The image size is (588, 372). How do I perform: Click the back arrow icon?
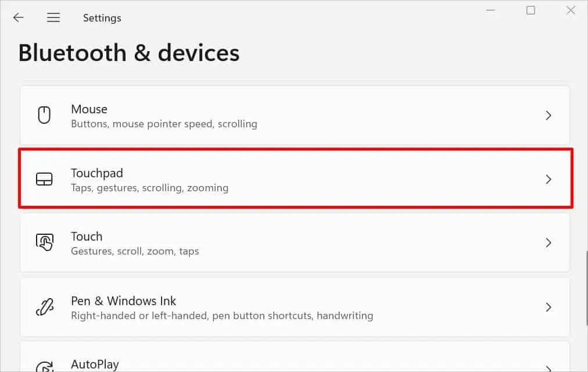(19, 17)
